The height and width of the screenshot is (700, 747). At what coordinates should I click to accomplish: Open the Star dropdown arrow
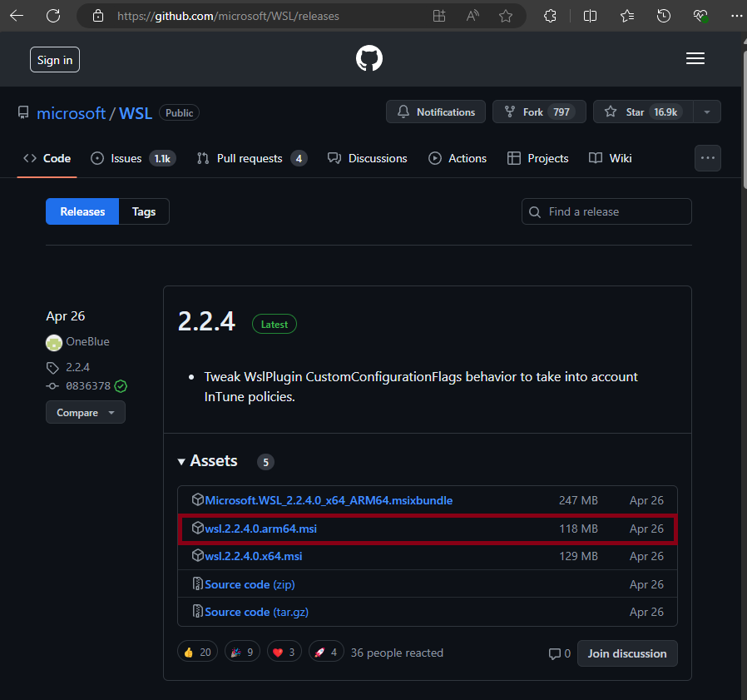click(707, 112)
